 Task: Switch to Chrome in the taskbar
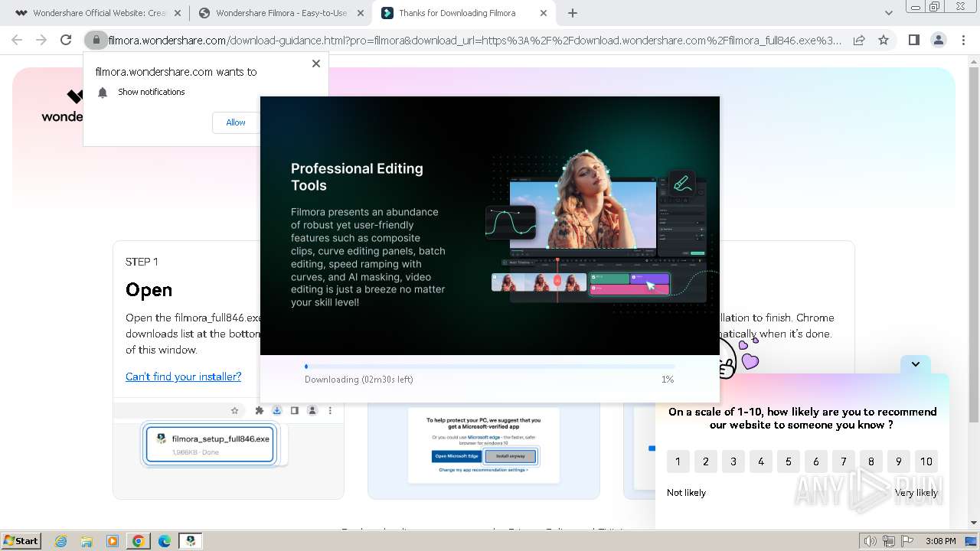pyautogui.click(x=139, y=541)
